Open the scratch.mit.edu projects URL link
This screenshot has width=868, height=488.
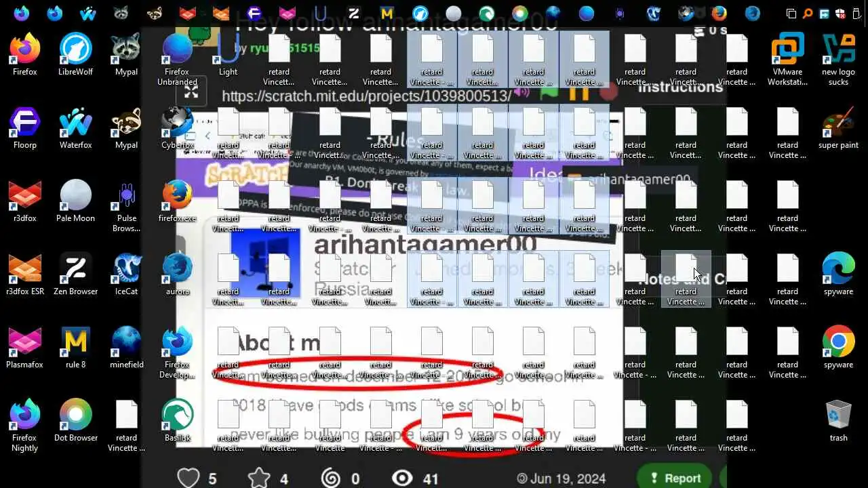(x=367, y=96)
